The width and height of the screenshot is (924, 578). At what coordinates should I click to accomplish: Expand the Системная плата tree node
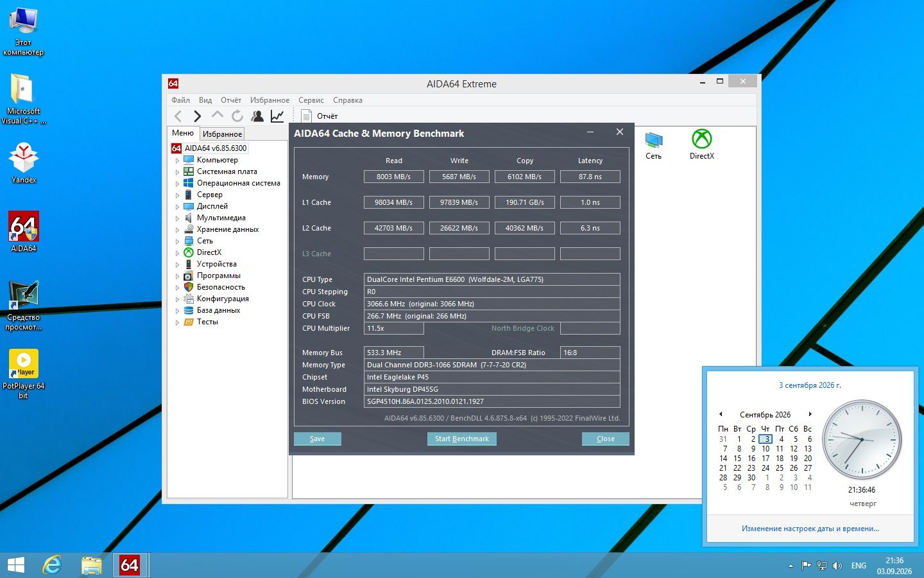tap(177, 172)
